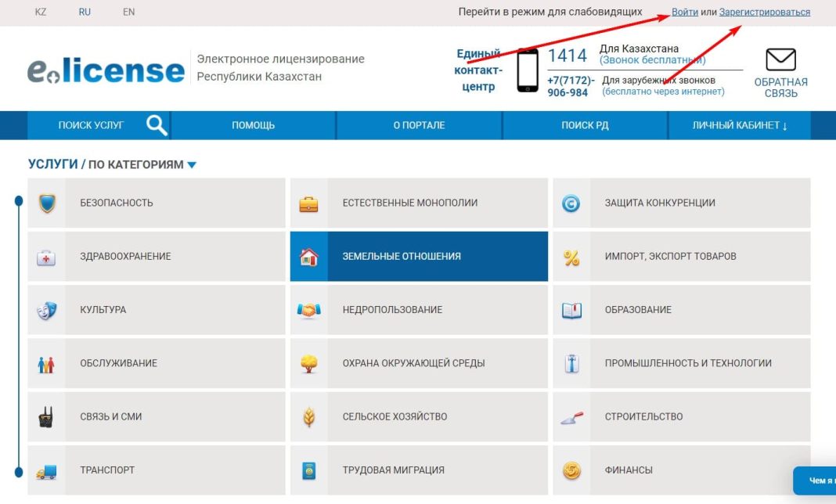836x504 pixels.
Task: Open Финансы via the gold coin icon
Action: coord(571,470)
